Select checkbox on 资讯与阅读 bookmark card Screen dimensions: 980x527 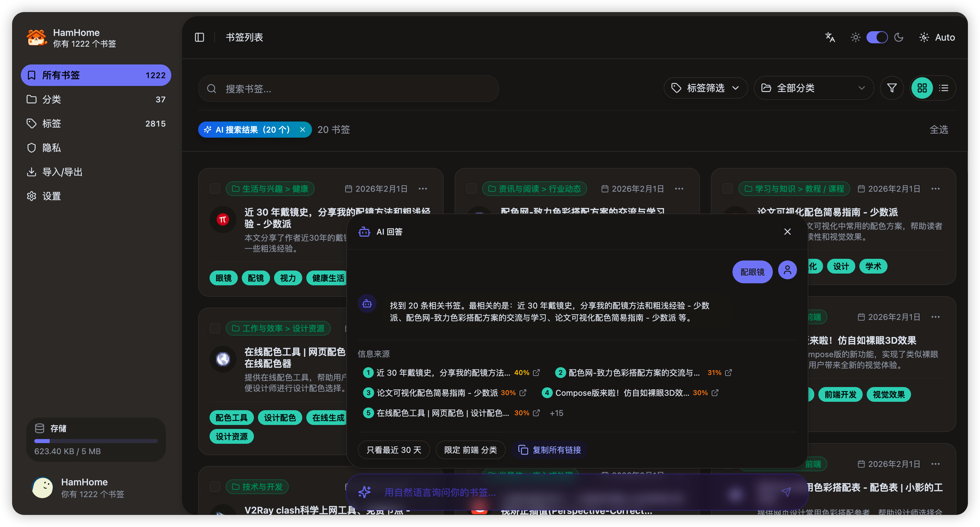coord(471,189)
